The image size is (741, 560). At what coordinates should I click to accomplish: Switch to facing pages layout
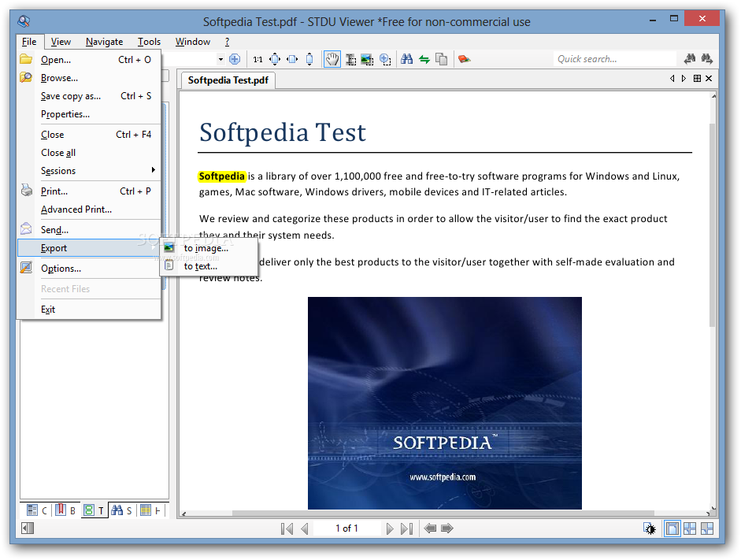[x=690, y=528]
